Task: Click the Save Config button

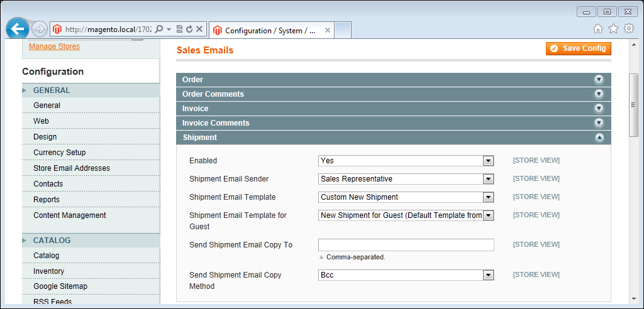Action: click(578, 48)
